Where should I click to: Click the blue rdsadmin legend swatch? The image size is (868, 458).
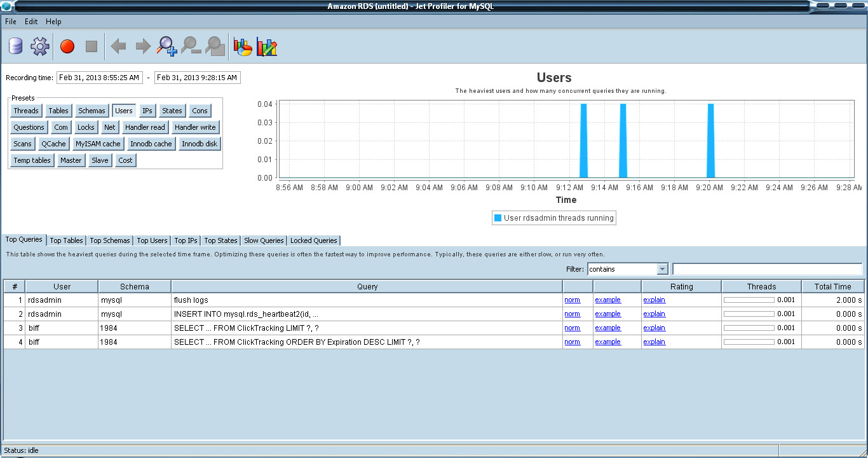click(x=498, y=218)
